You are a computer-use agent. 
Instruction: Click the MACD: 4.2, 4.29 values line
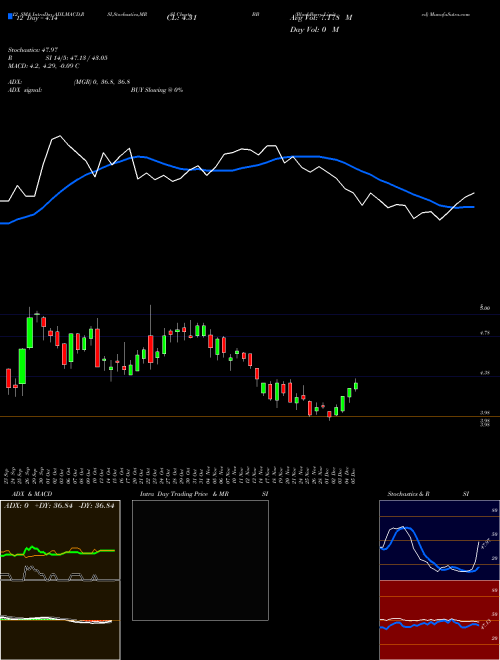[44, 66]
